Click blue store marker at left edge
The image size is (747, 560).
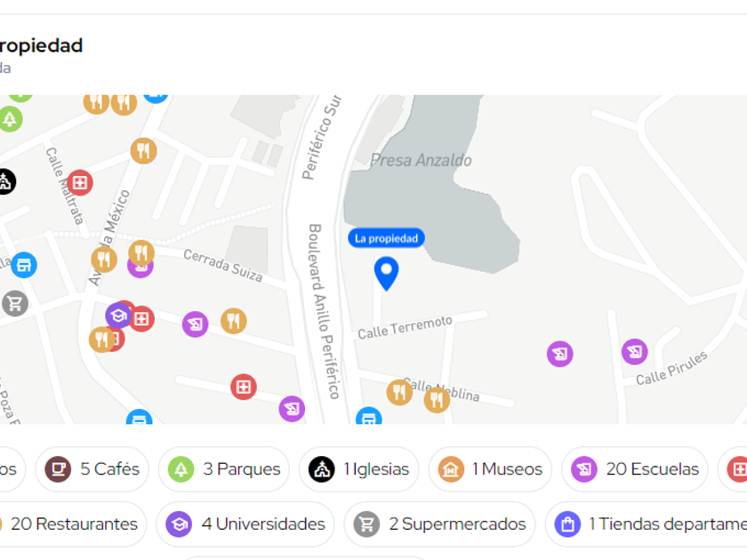pyautogui.click(x=24, y=265)
